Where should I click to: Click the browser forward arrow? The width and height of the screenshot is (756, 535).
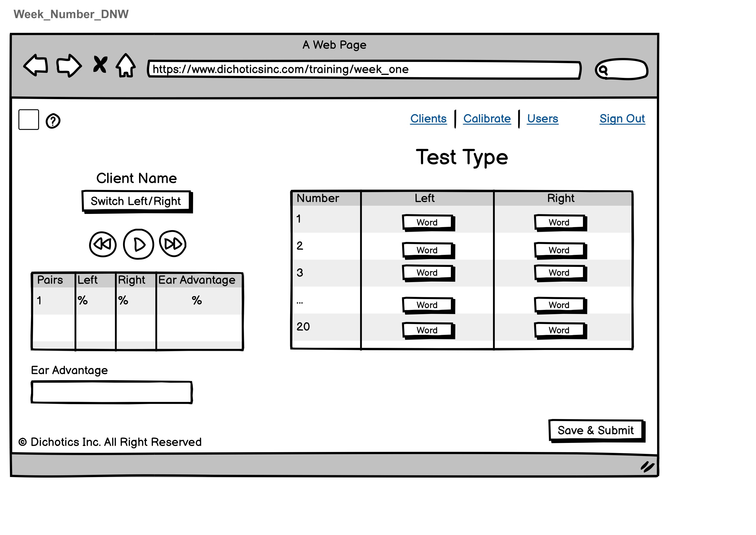(x=69, y=65)
